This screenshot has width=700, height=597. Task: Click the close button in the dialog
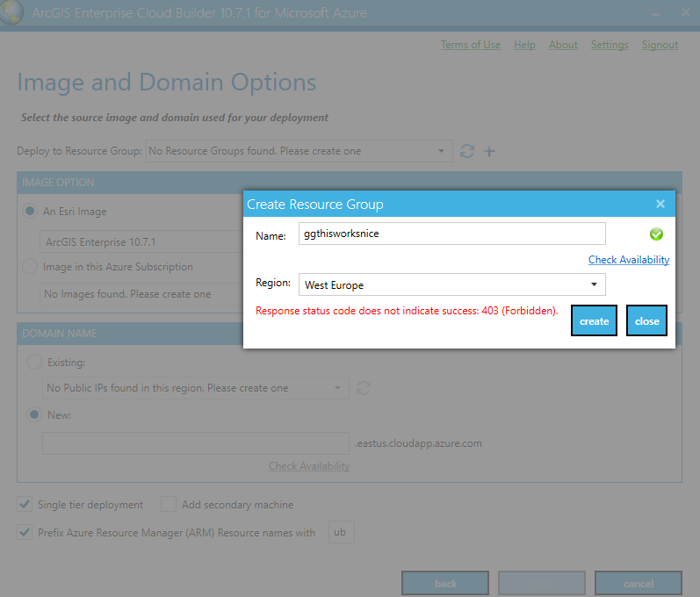tap(647, 320)
